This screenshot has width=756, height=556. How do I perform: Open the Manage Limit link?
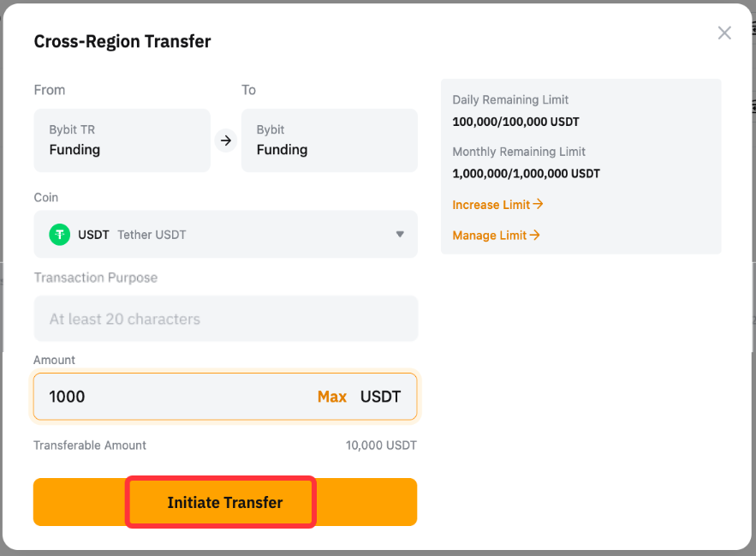coord(490,236)
